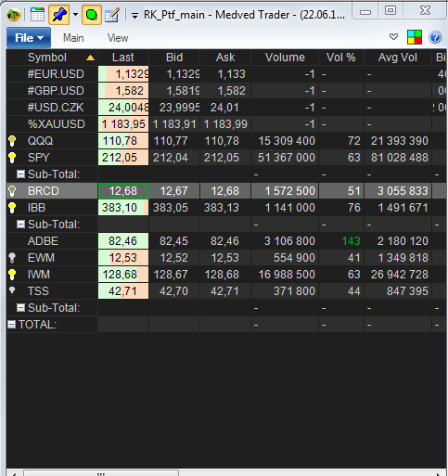Screen dimensions: 448x476
Task: Open the File menu
Action: point(29,38)
